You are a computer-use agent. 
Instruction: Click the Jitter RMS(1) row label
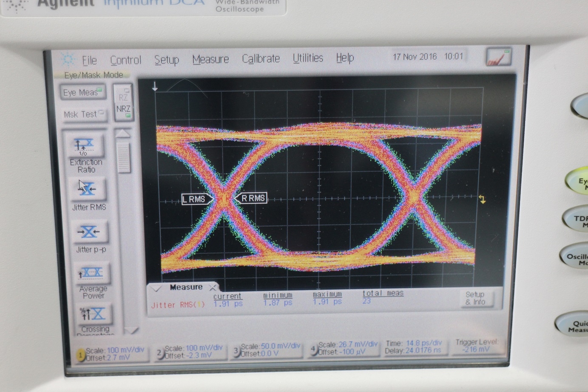click(178, 305)
